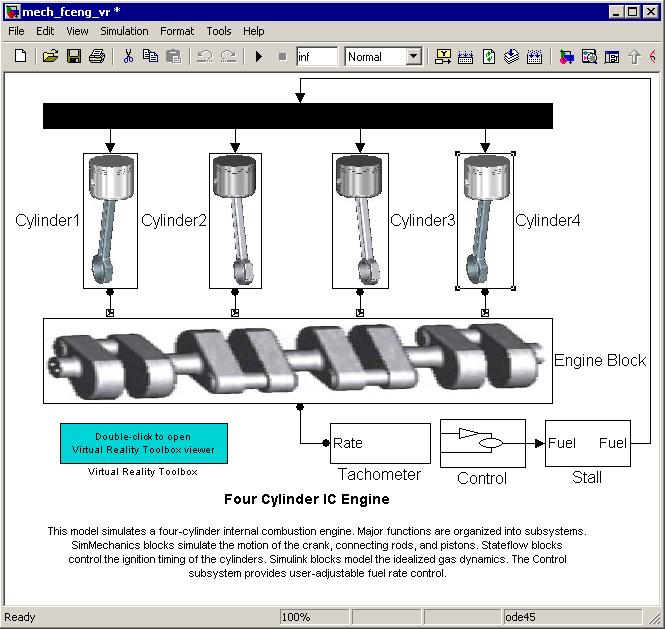Redo the last undone action
This screenshot has width=665, height=629.
[x=229, y=56]
